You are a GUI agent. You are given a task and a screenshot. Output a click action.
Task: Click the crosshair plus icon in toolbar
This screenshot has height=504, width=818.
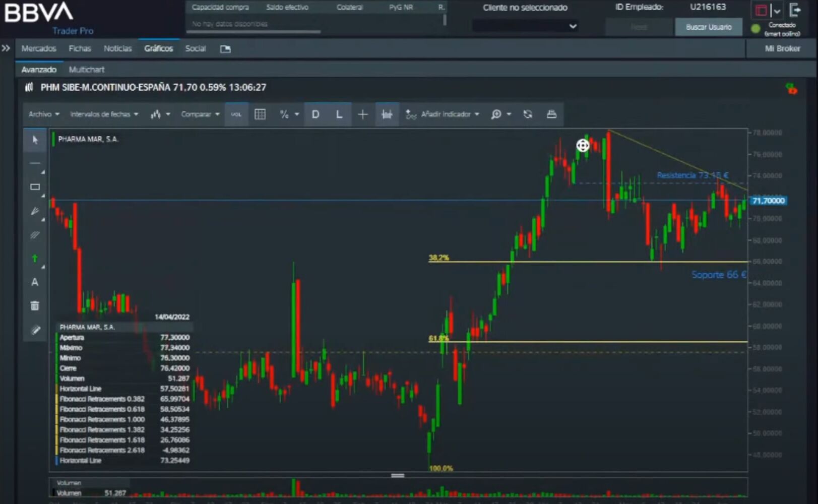tap(362, 114)
